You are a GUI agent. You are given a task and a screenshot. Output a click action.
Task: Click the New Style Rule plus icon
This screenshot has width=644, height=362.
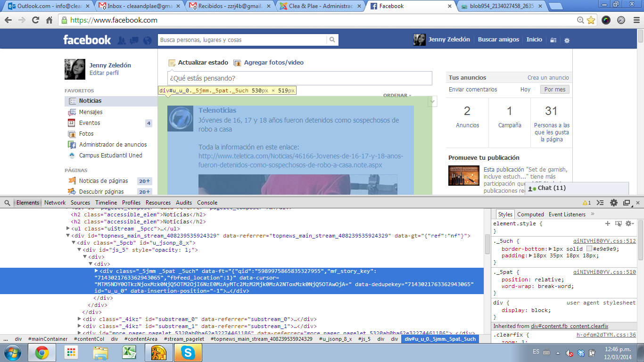(x=608, y=223)
